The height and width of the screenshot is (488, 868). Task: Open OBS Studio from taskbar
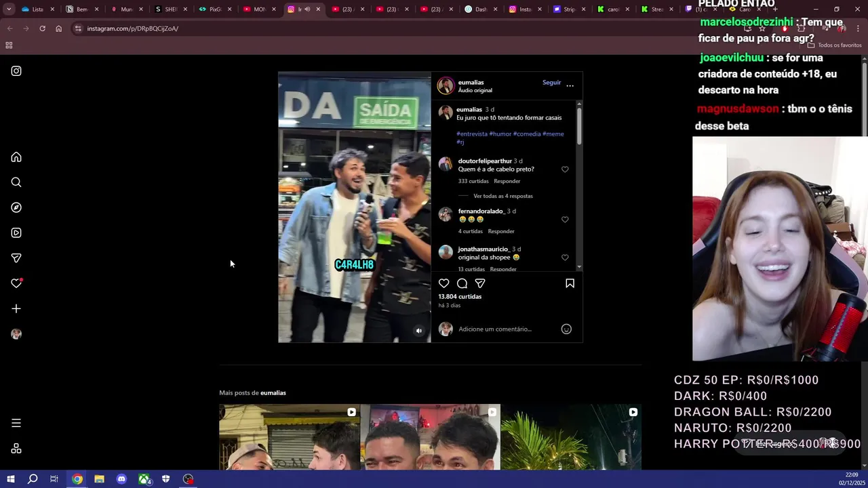189,479
